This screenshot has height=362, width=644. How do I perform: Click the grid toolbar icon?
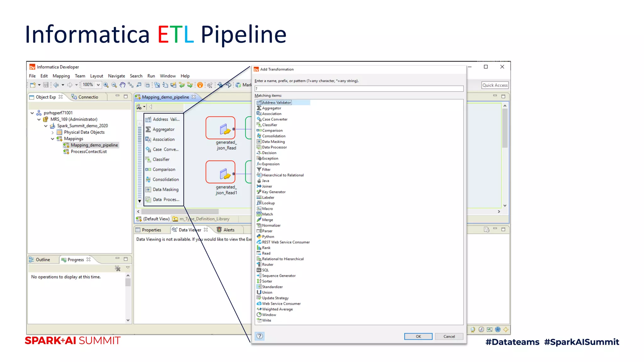click(x=147, y=85)
